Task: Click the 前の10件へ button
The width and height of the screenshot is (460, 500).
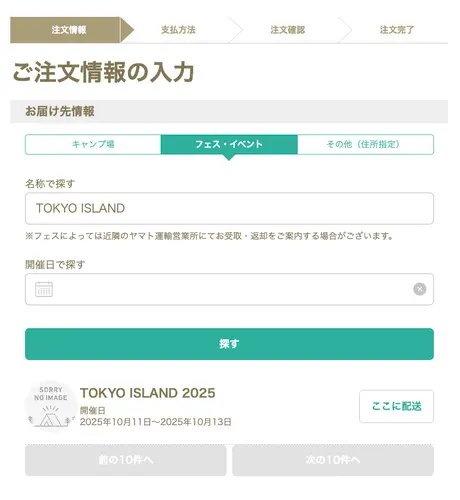Action: pos(126,460)
